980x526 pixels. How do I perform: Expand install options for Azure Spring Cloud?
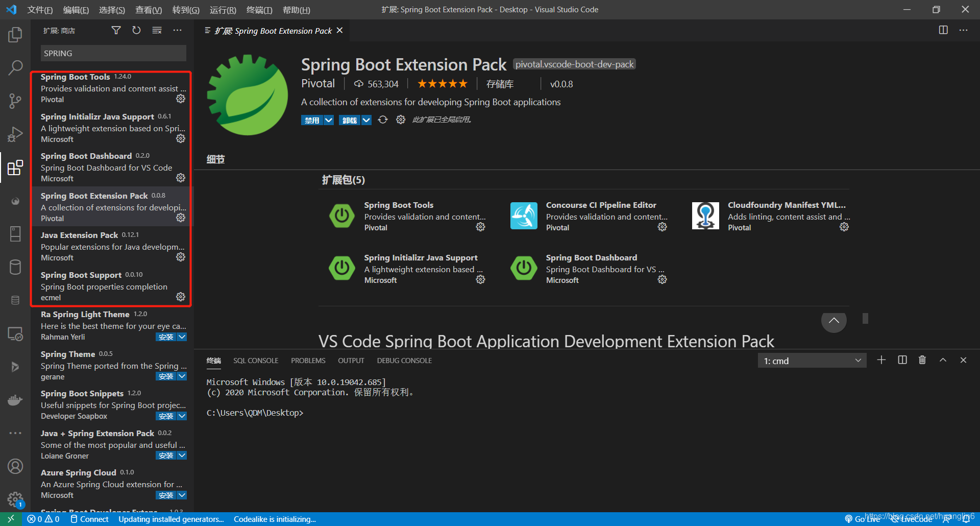point(182,495)
